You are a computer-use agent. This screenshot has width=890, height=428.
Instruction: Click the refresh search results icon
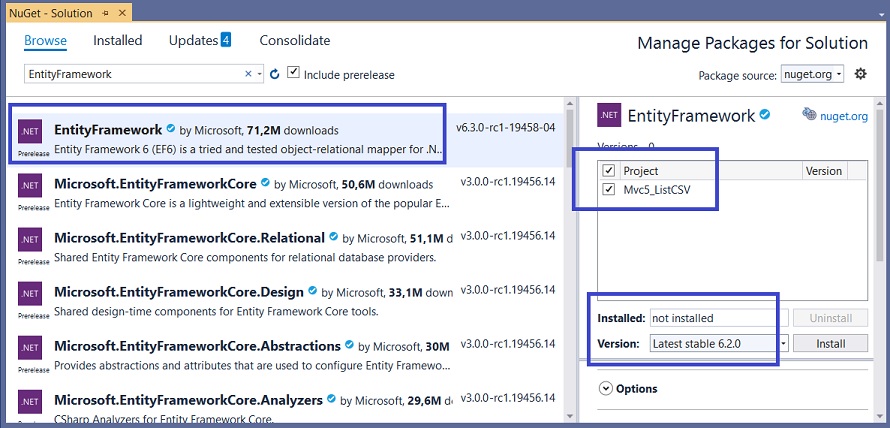[x=275, y=74]
